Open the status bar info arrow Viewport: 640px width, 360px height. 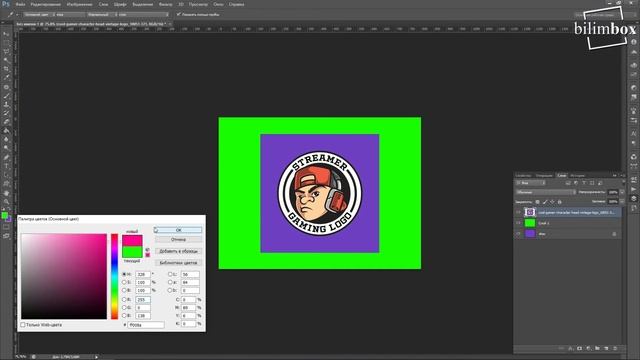tap(97, 357)
